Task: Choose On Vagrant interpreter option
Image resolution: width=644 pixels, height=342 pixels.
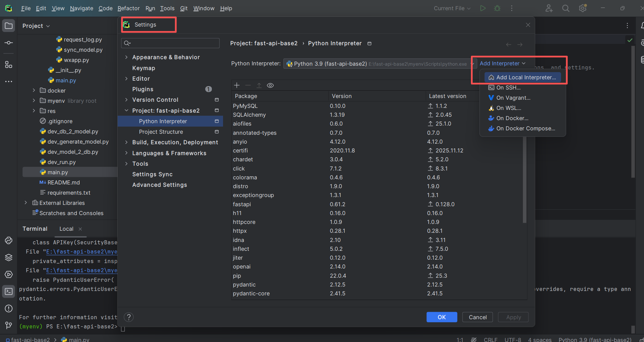Action: [523, 98]
